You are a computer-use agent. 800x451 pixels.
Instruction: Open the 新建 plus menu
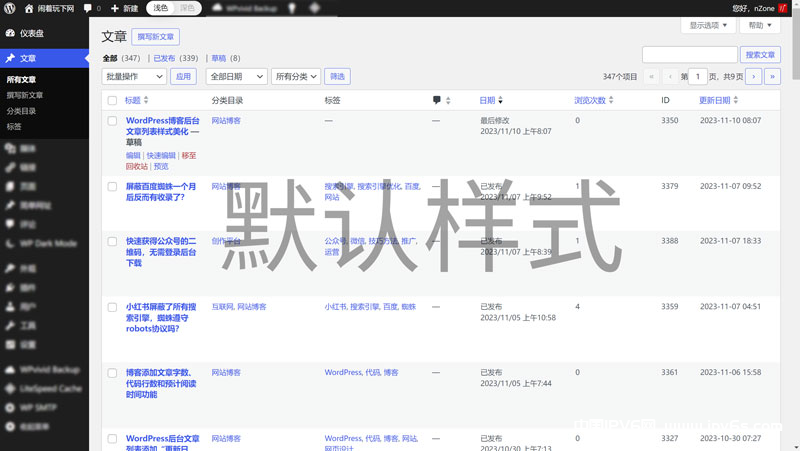124,8
